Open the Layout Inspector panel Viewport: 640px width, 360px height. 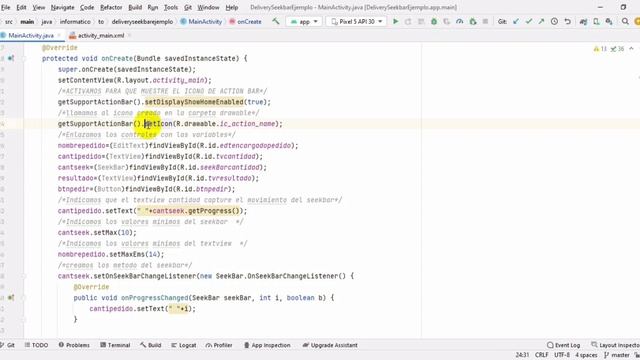tap(616, 345)
